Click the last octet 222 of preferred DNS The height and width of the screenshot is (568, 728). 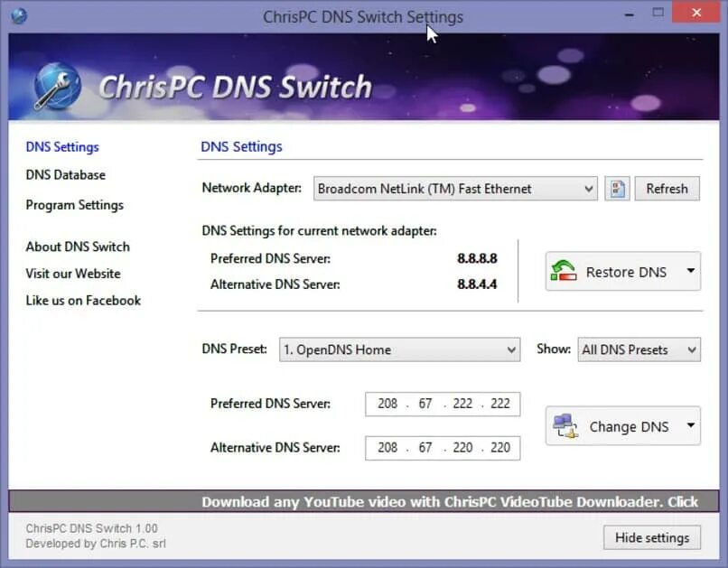pos(500,404)
